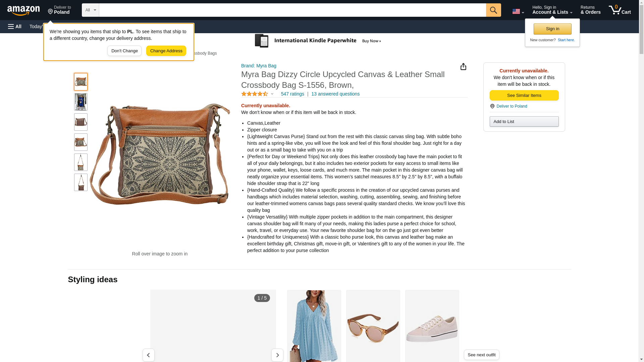The height and width of the screenshot is (362, 644).
Task: Click the Deliver to Poland location icon
Action: pos(492,106)
